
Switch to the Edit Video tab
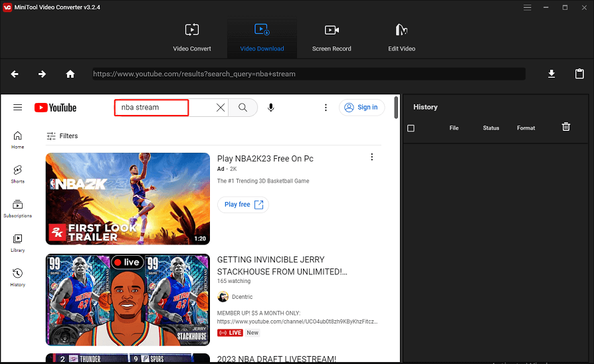pos(401,38)
